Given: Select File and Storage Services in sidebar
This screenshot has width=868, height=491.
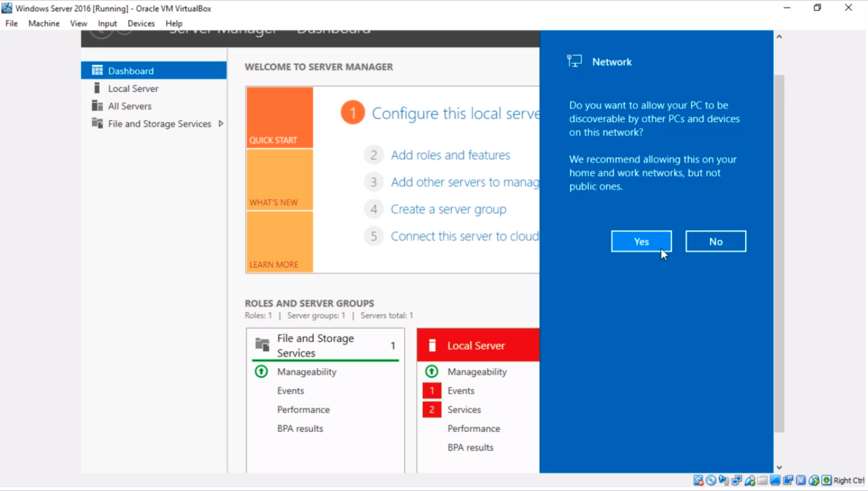Looking at the screenshot, I should tap(154, 123).
